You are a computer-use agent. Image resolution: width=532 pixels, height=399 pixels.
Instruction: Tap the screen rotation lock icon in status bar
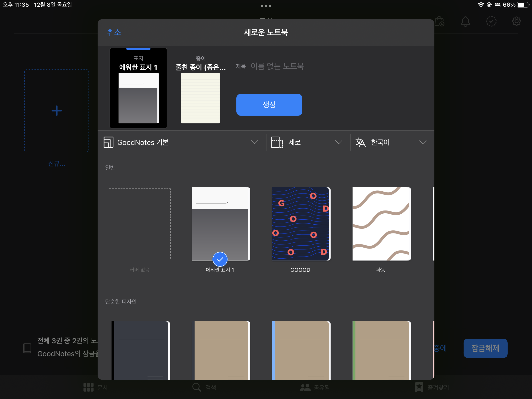pyautogui.click(x=489, y=5)
